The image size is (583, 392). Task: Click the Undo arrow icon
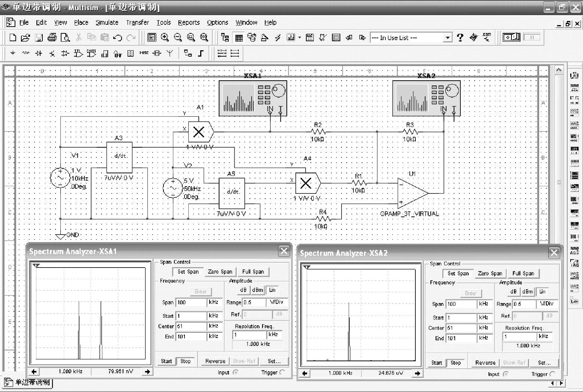pyautogui.click(x=117, y=37)
